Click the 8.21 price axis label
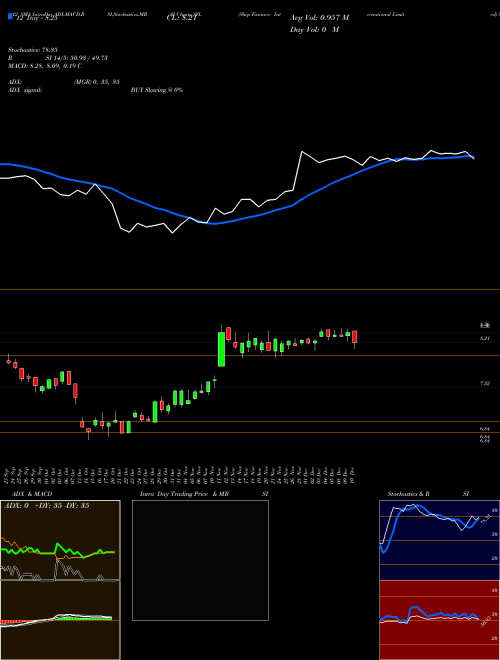This screenshot has width=500, height=660. (485, 338)
